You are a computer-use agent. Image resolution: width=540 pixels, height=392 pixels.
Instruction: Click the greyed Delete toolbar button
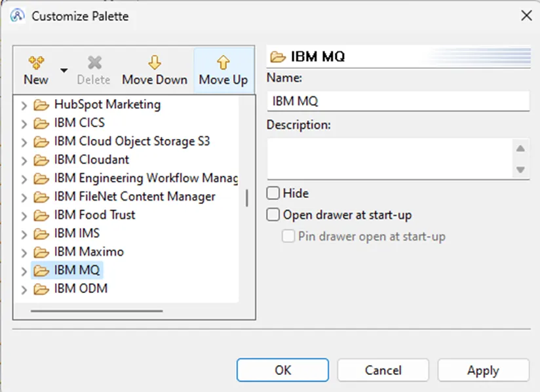94,71
